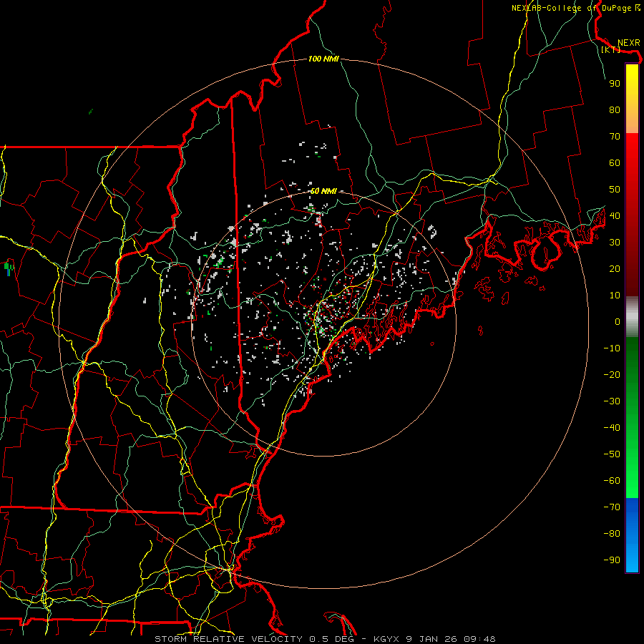Click the 80 value on velocity scale
The height and width of the screenshot is (644, 644).
coord(615,110)
